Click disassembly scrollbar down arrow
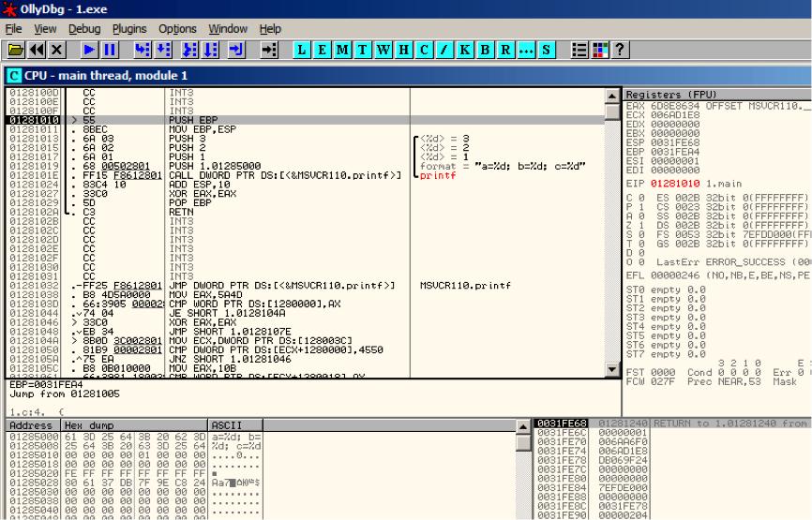812x520 pixels. (x=612, y=369)
